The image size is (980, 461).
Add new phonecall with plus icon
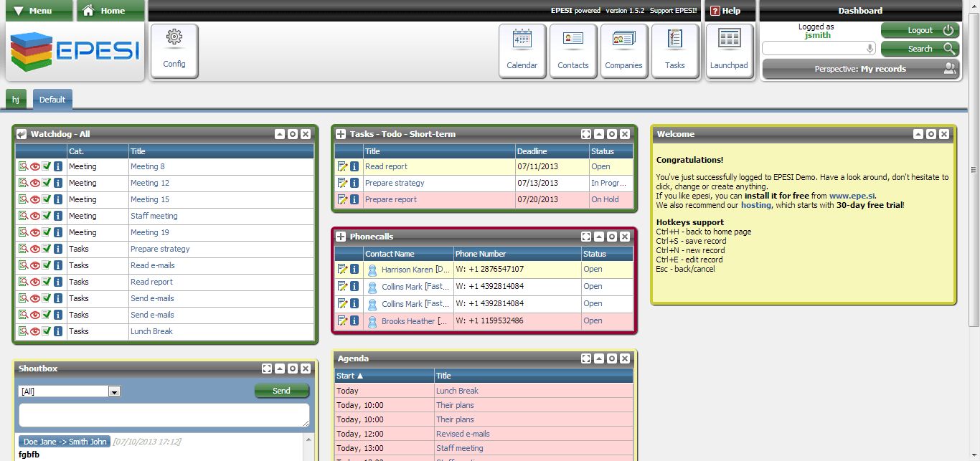pyautogui.click(x=340, y=236)
